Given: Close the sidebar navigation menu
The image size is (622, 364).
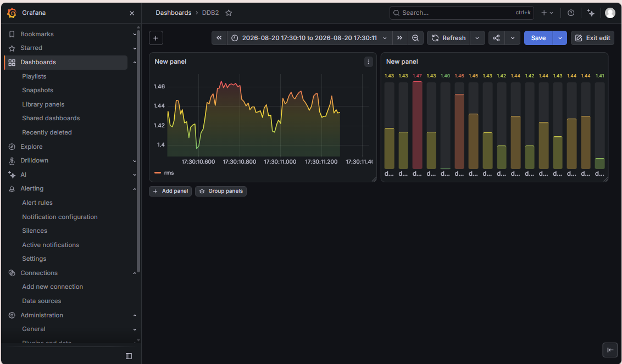Looking at the screenshot, I should tap(132, 13).
